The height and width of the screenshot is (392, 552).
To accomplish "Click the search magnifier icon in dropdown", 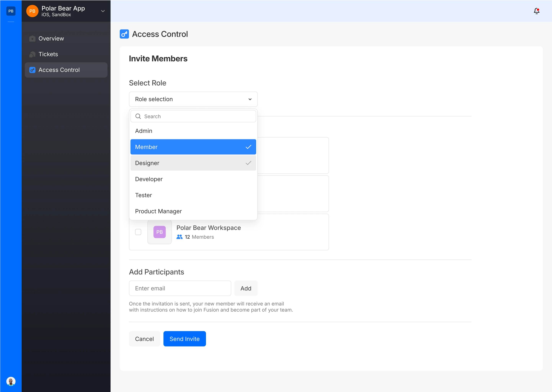I will tap(138, 116).
